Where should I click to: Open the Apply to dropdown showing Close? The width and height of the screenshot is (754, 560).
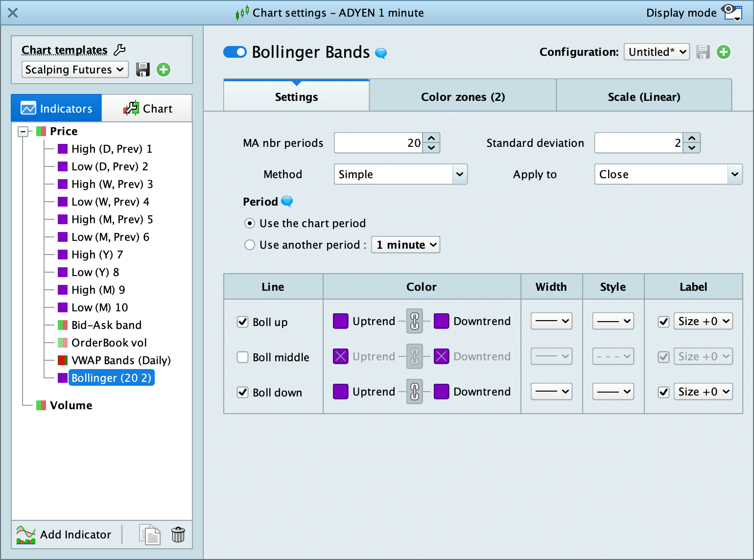(x=668, y=174)
